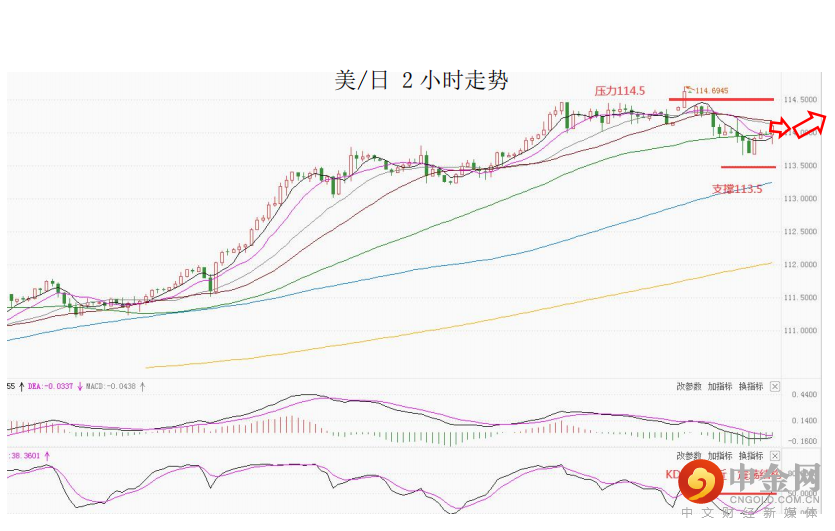Open 加指标 in the MACD panel
The height and width of the screenshot is (531, 835).
[720, 386]
